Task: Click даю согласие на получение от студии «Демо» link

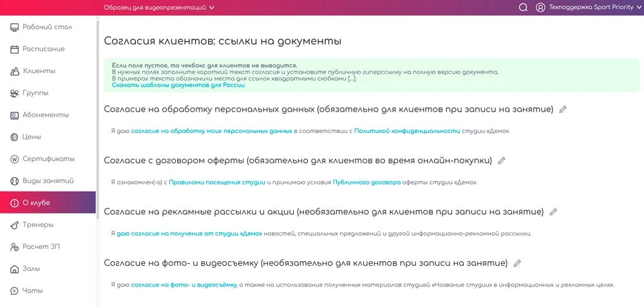Action: pyautogui.click(x=189, y=233)
